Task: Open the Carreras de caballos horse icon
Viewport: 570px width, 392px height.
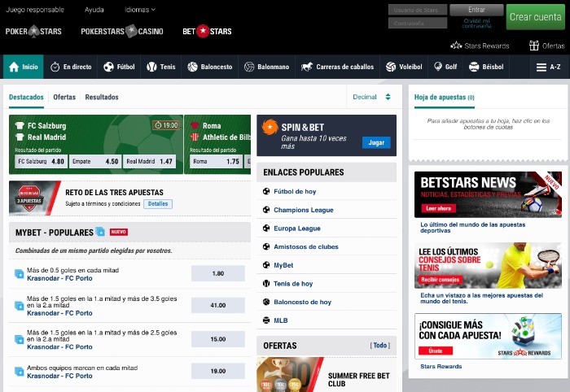Action: 307,67
